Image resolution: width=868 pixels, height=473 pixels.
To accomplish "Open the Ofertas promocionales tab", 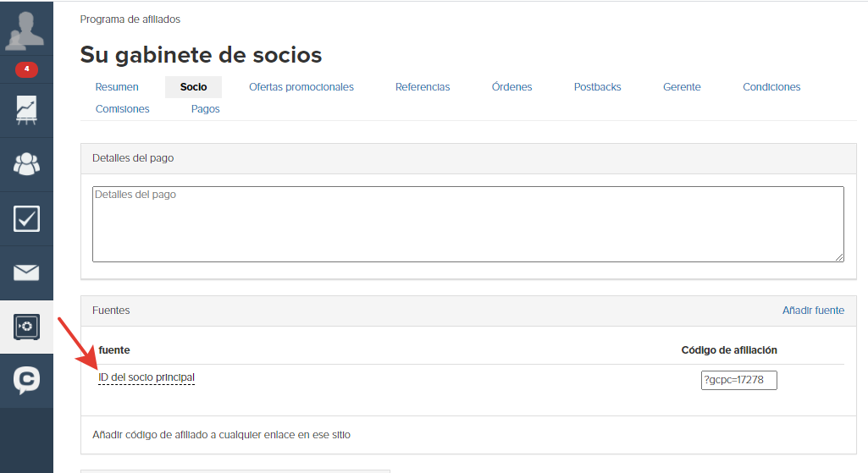I will coord(301,87).
